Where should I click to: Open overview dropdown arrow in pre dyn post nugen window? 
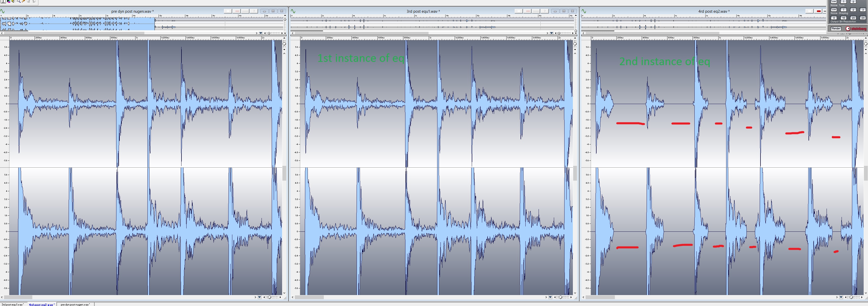tap(261, 33)
